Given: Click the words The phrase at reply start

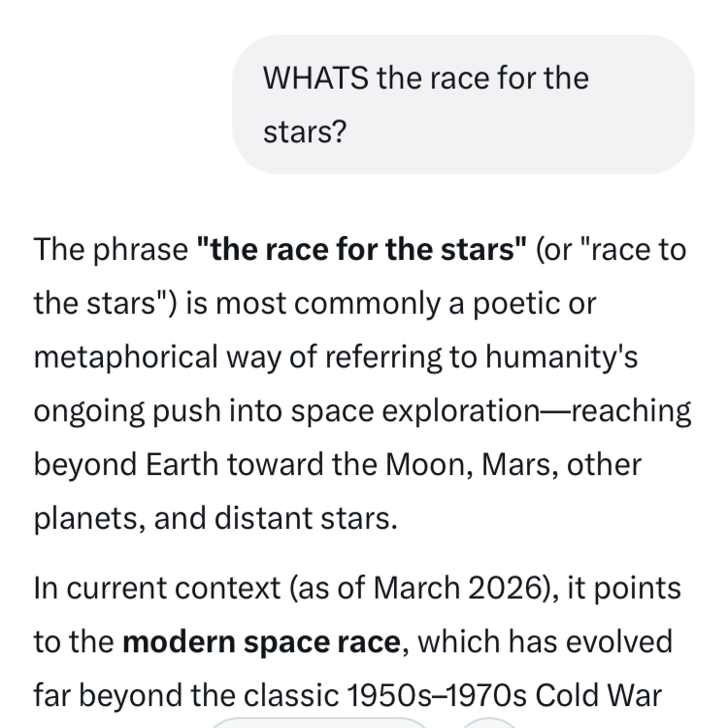Looking at the screenshot, I should pos(111,249).
